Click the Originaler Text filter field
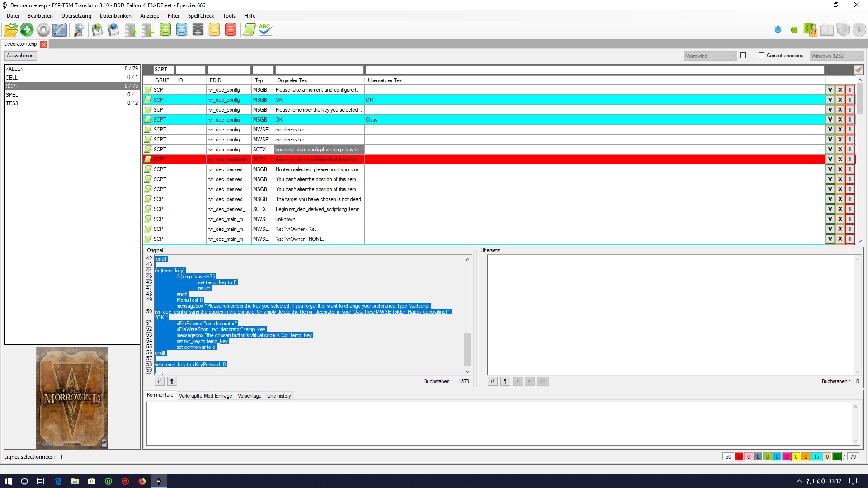This screenshot has width=868, height=488. [319, 70]
